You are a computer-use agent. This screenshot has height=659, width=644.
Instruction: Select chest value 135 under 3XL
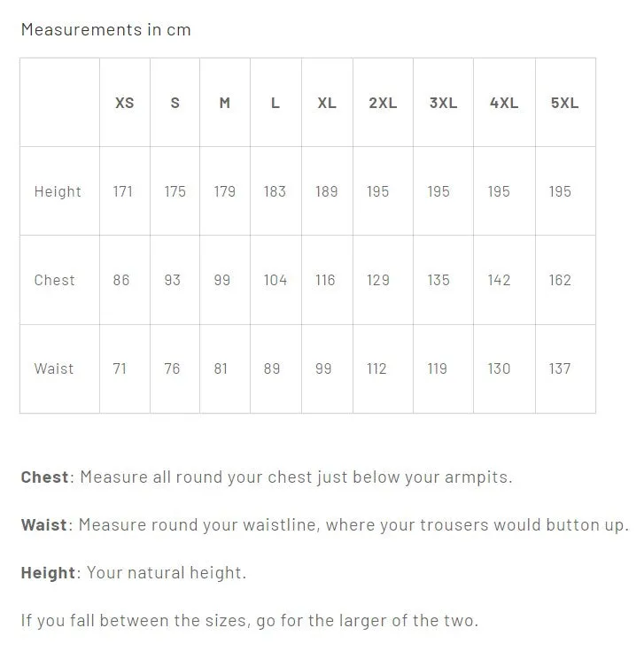click(438, 280)
